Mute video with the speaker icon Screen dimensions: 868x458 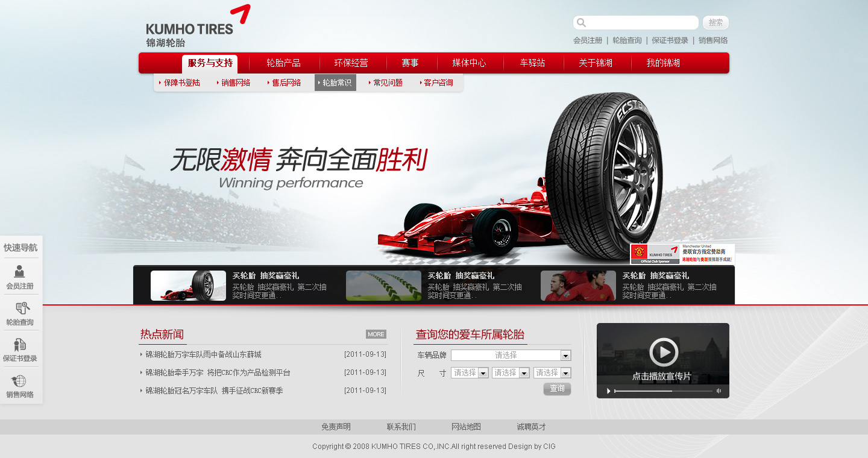[719, 391]
